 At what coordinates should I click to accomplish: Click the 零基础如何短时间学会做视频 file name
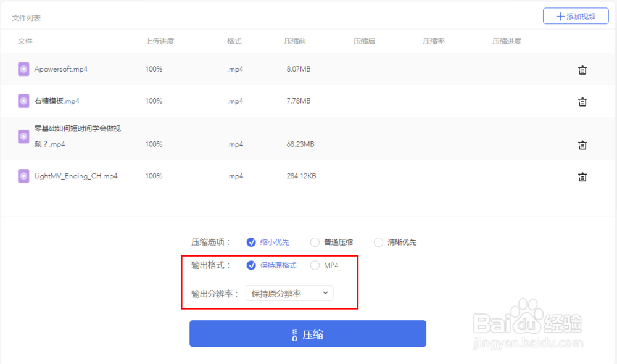(x=78, y=136)
